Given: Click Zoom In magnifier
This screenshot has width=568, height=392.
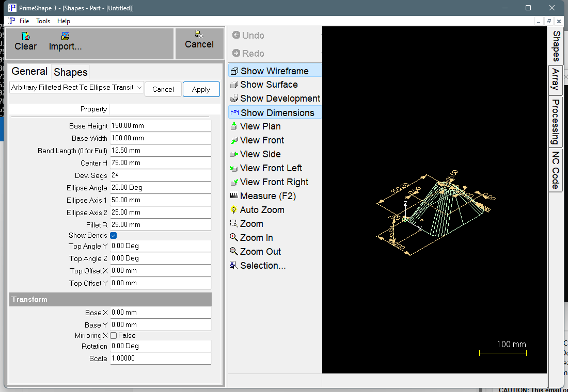Looking at the screenshot, I should (234, 237).
